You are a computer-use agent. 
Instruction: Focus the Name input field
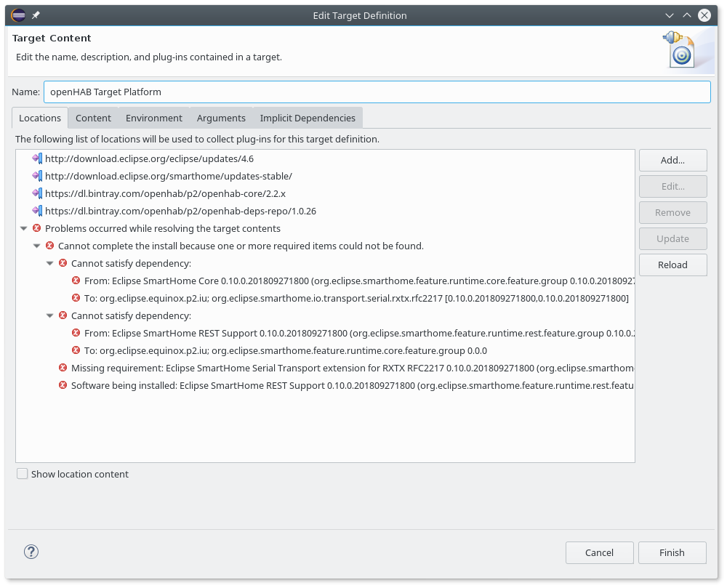pos(377,92)
